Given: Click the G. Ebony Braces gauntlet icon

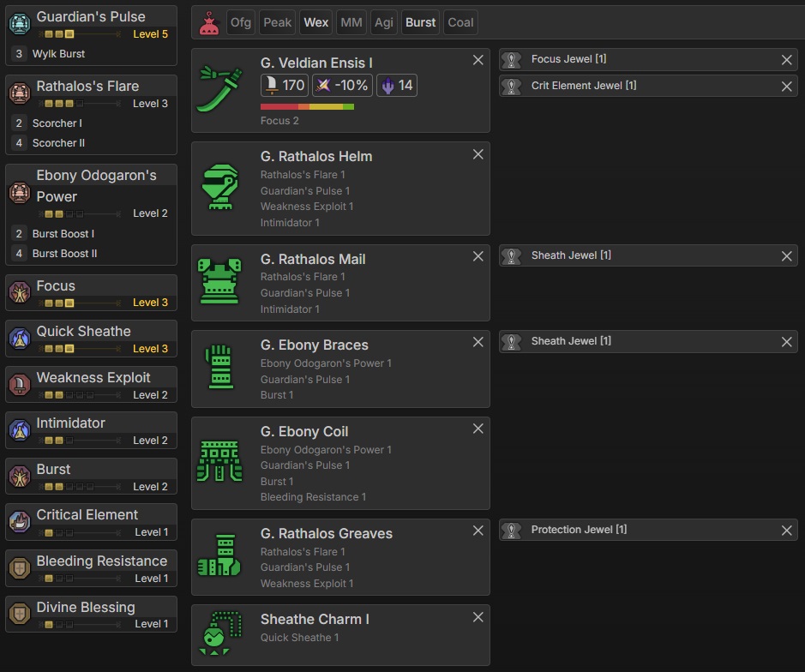Looking at the screenshot, I should (219, 368).
